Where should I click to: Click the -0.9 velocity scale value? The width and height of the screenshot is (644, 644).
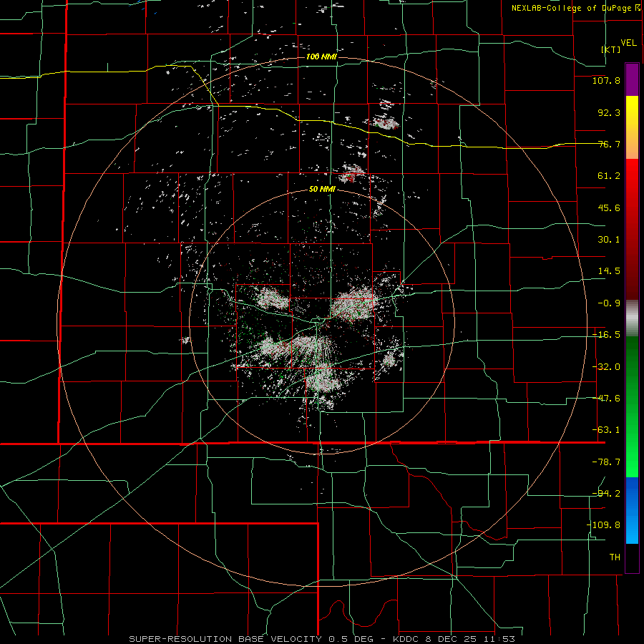(609, 303)
